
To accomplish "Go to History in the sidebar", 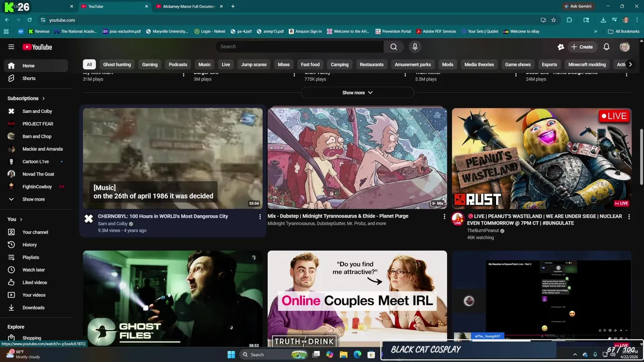I will [x=36, y=245].
